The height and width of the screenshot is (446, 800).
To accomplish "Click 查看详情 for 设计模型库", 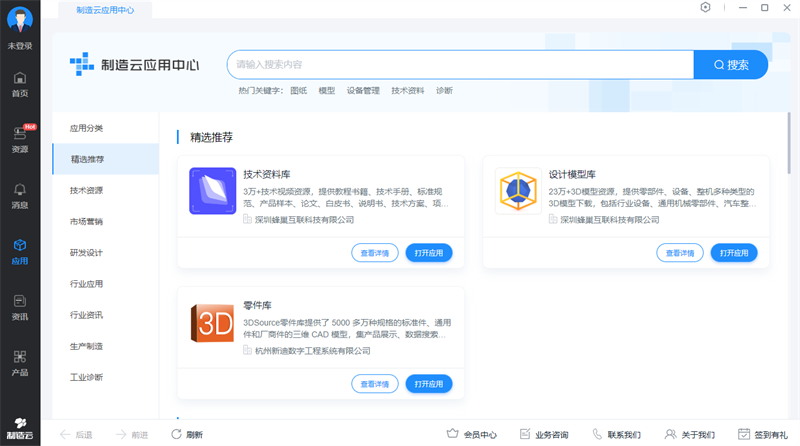I will (x=680, y=253).
